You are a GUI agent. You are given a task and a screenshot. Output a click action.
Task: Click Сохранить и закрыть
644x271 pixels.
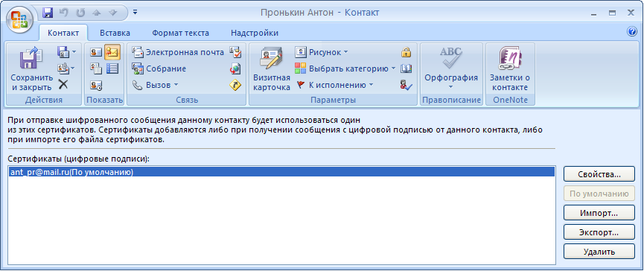31,68
